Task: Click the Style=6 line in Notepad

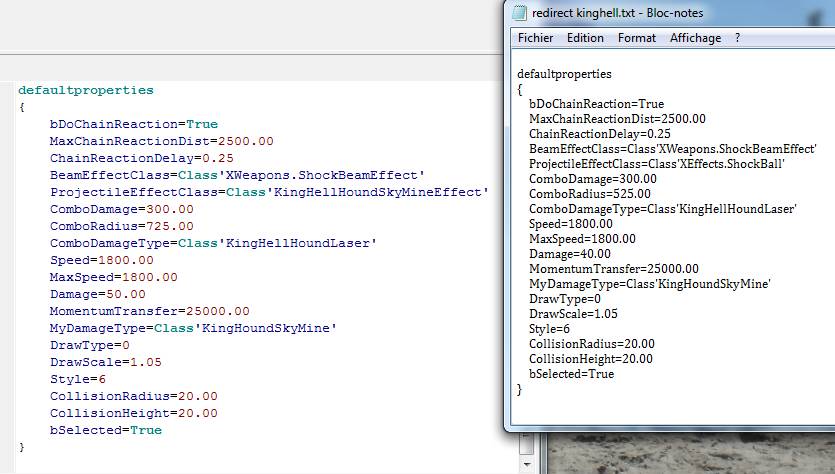Action: 549,329
